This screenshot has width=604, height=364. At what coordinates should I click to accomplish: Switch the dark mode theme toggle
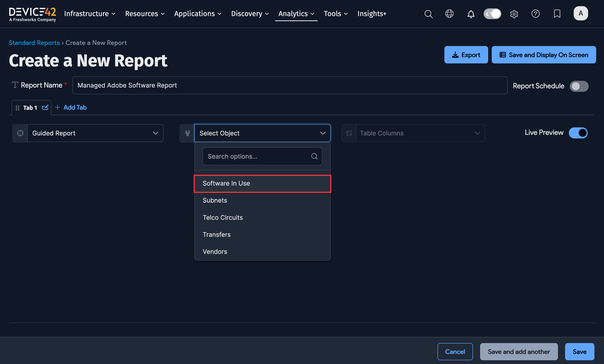pyautogui.click(x=492, y=14)
